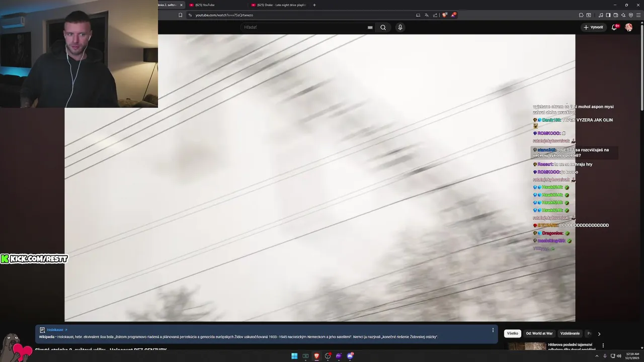Open the Brave Wallet icon
644x362 pixels.
point(616,15)
